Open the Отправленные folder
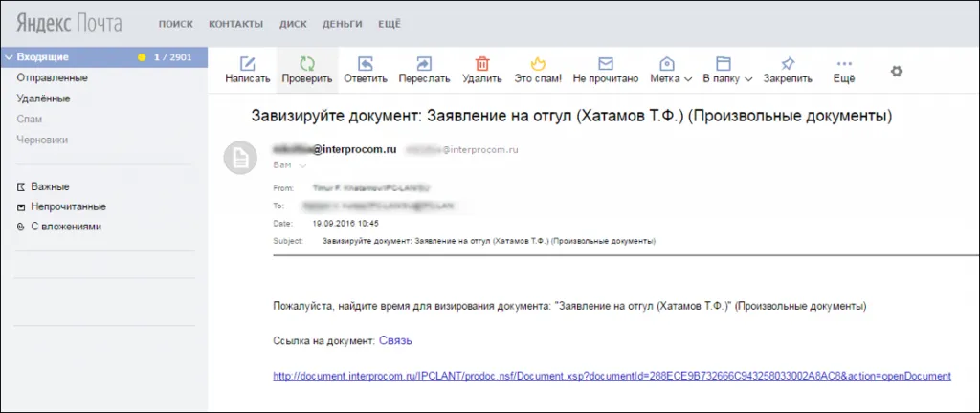This screenshot has height=413, width=980. [52, 77]
